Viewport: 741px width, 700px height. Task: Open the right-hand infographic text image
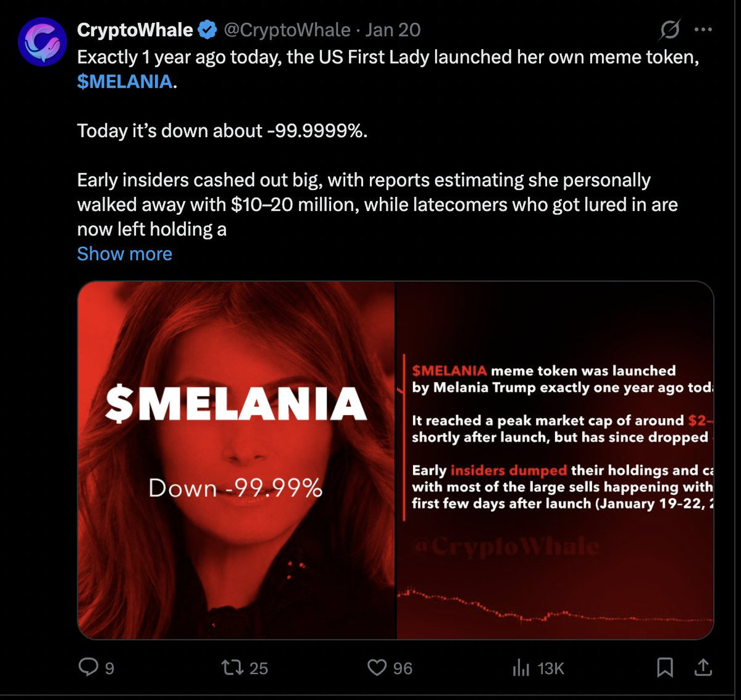555,460
